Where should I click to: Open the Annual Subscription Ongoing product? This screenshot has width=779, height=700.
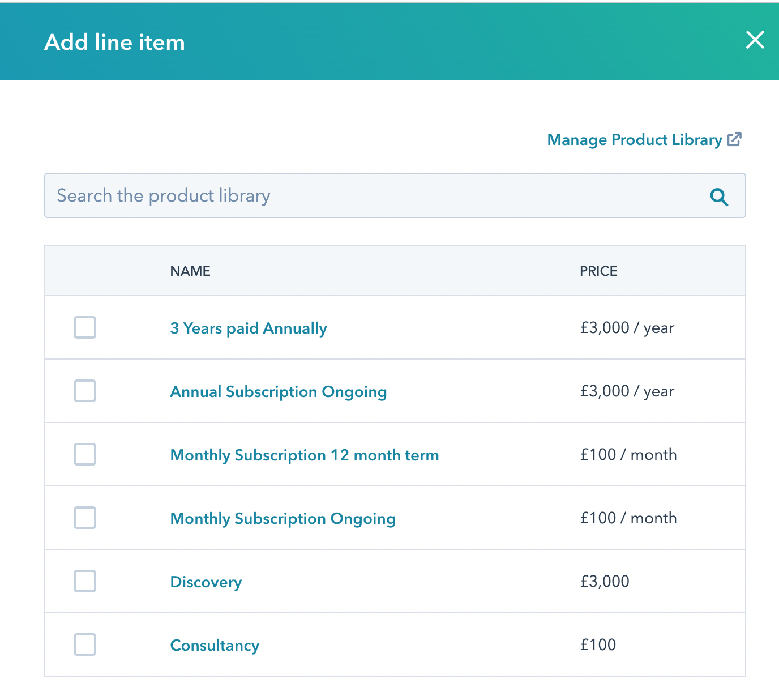pos(278,391)
